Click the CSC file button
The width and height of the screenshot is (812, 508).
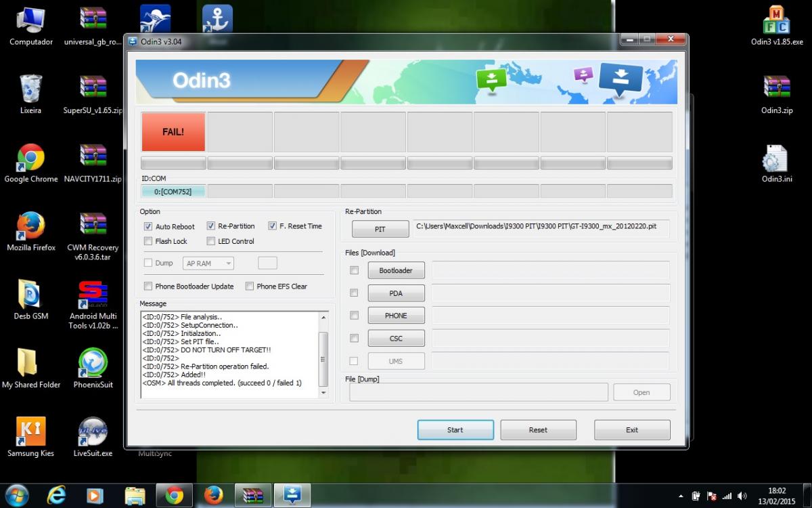pyautogui.click(x=396, y=338)
